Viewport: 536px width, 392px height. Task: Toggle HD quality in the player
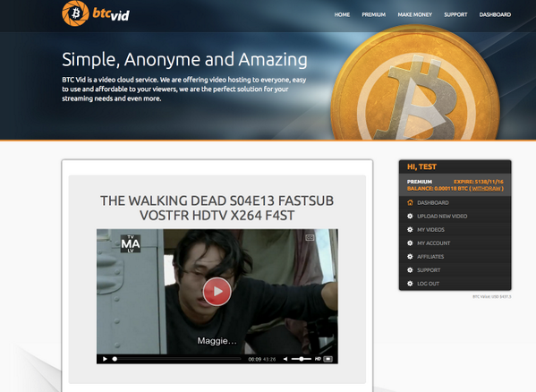click(318, 359)
